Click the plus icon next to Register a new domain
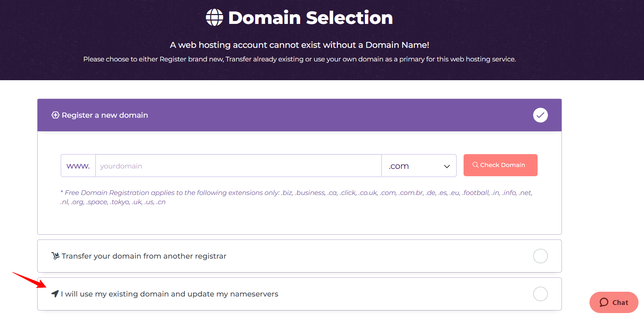Image resolution: width=644 pixels, height=316 pixels. pyautogui.click(x=55, y=115)
